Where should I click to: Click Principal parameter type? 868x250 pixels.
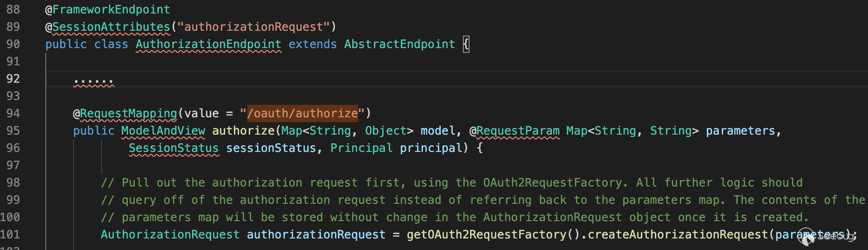[361, 148]
